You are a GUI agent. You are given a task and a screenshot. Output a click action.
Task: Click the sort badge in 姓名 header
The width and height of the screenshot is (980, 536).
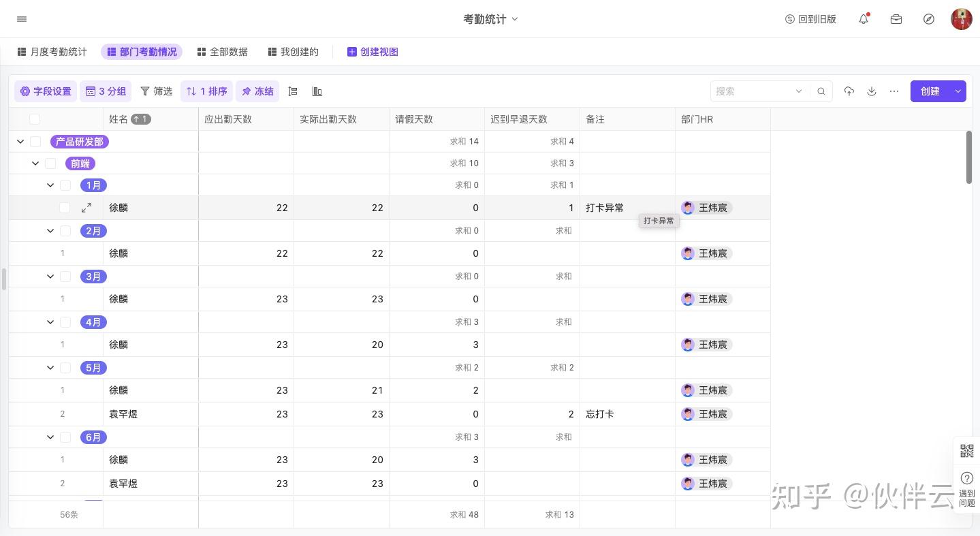point(141,119)
